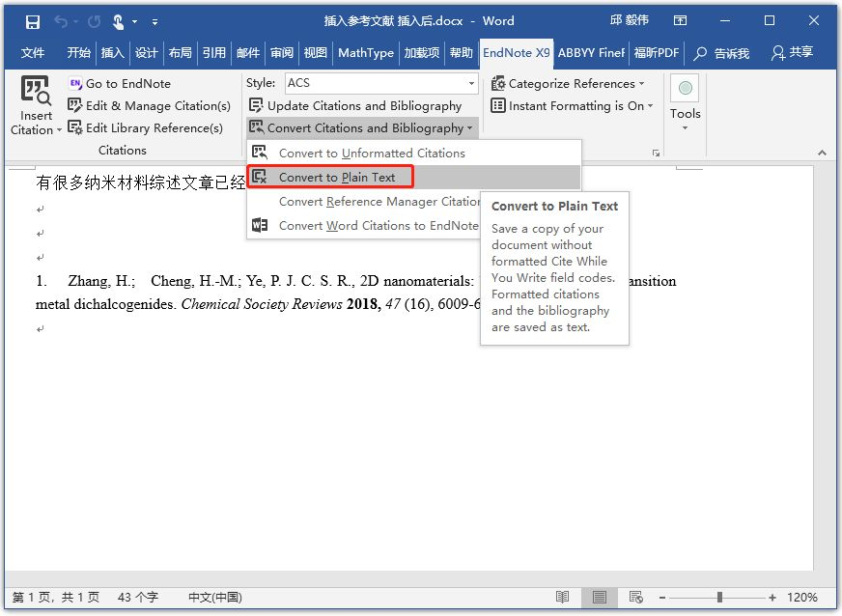Click the 告诉我 search box
This screenshot has height=616, width=842.
(x=721, y=53)
